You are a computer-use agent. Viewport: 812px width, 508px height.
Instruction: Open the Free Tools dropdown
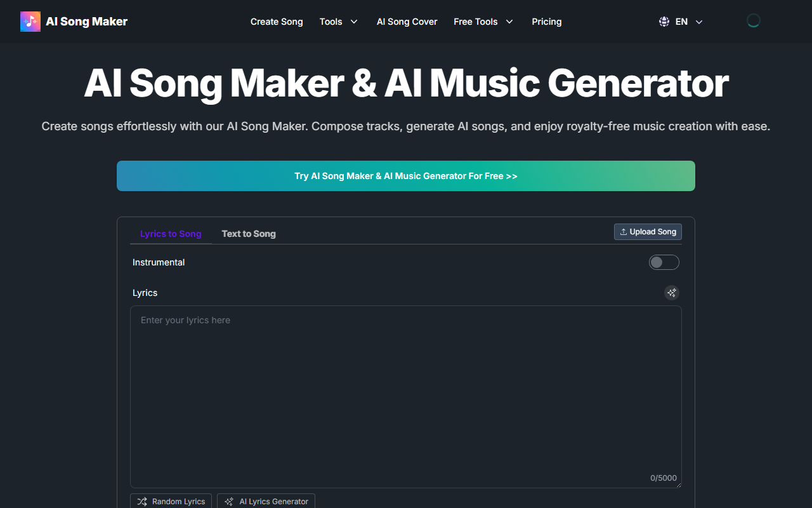click(483, 22)
